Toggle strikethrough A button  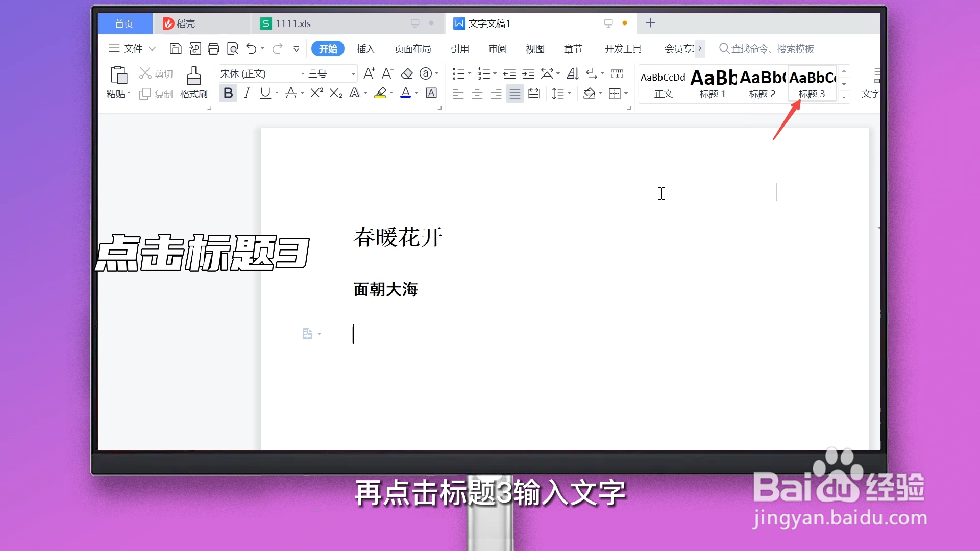(x=291, y=93)
